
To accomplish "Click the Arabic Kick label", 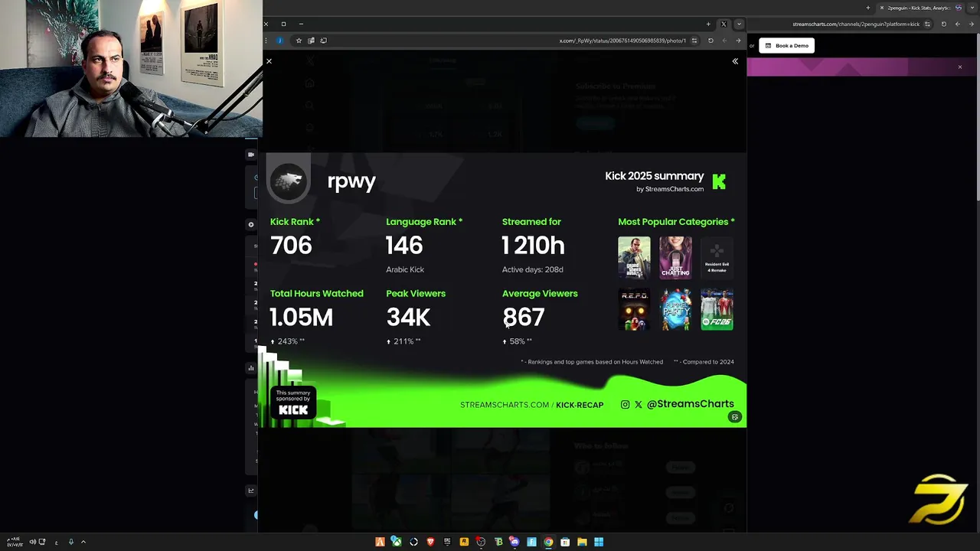I will (x=405, y=269).
